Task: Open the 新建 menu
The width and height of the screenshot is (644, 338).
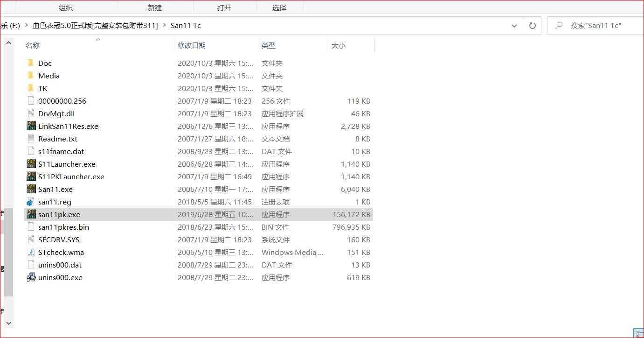Action: [x=154, y=7]
